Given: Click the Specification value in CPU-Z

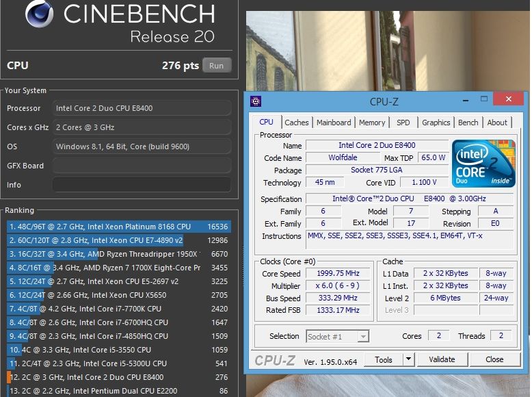Looking at the screenshot, I should pos(410,198).
